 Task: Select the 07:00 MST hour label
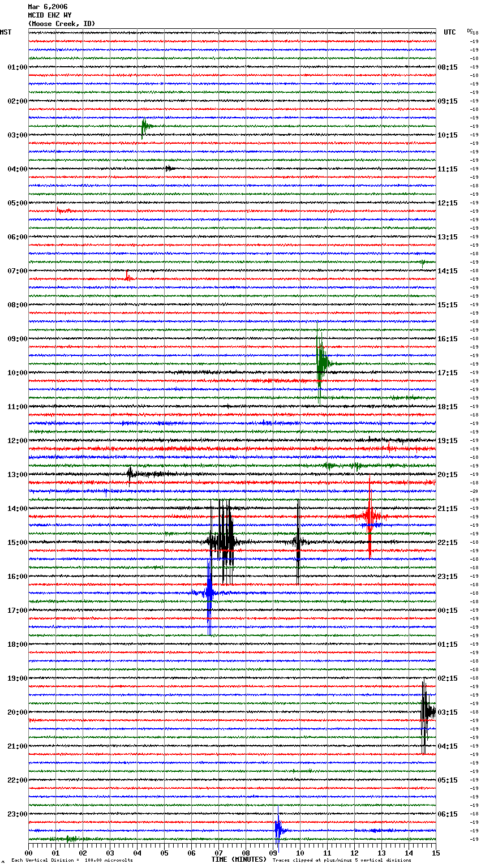(18, 271)
